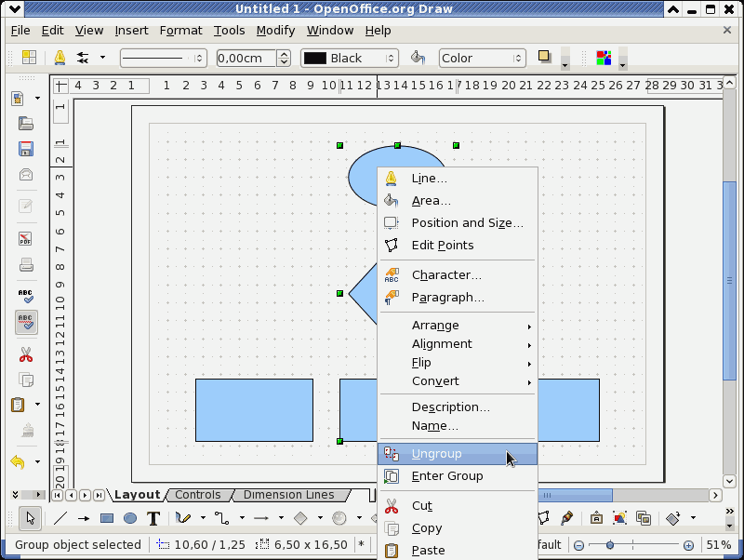Toggle the Shadow icon
This screenshot has width=744, height=560.
[544, 57]
